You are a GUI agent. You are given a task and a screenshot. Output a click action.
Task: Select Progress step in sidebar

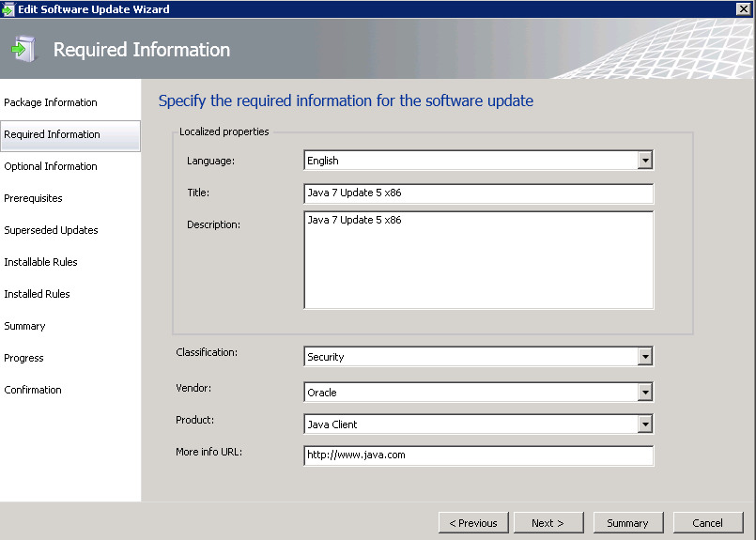click(x=23, y=358)
